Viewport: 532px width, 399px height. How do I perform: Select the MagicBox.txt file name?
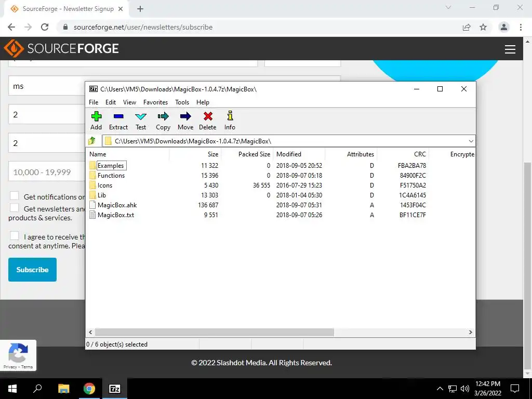(116, 215)
